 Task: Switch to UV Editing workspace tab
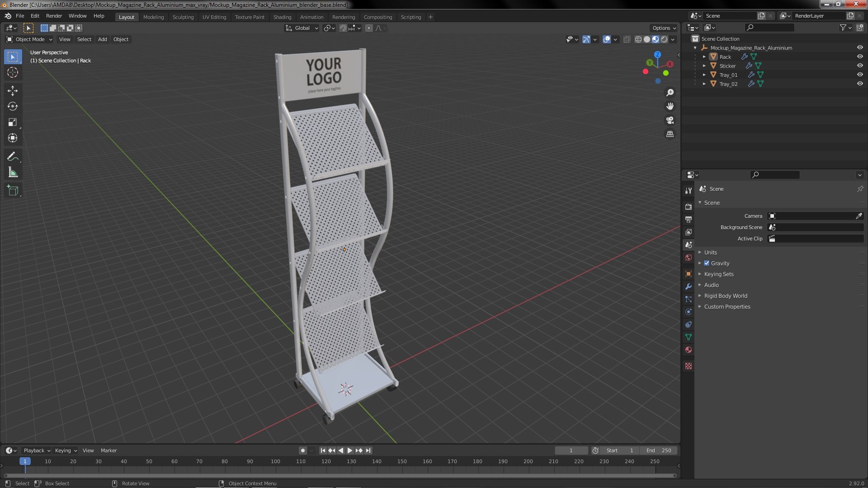[214, 17]
